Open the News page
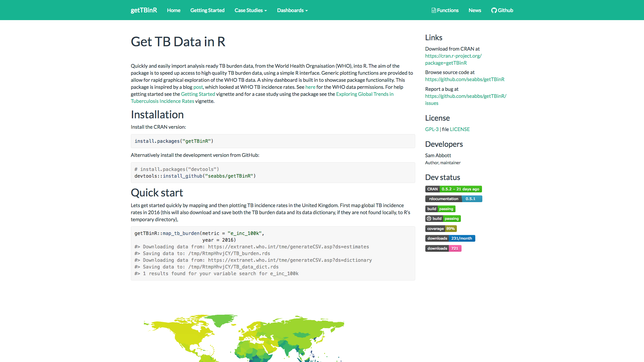 [x=475, y=10]
